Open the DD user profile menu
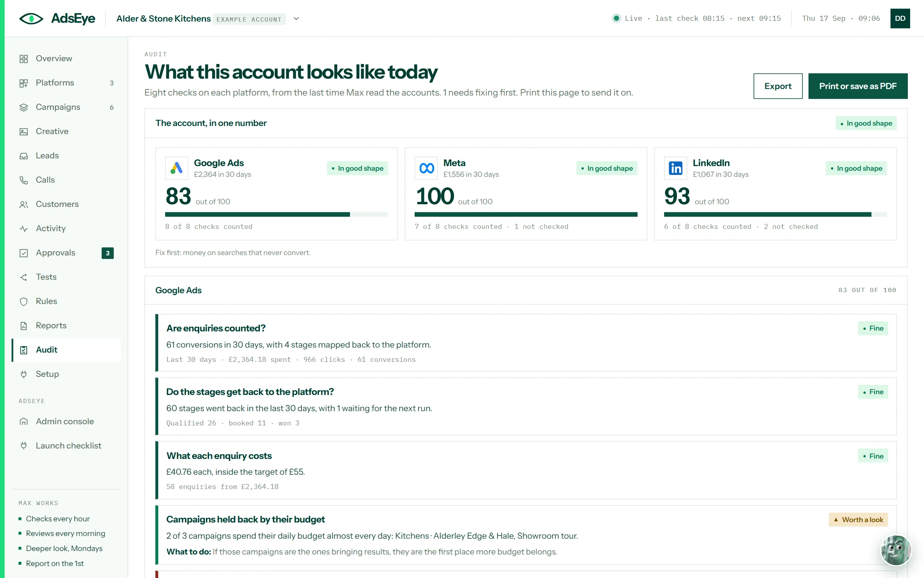The image size is (924, 578). (x=900, y=18)
